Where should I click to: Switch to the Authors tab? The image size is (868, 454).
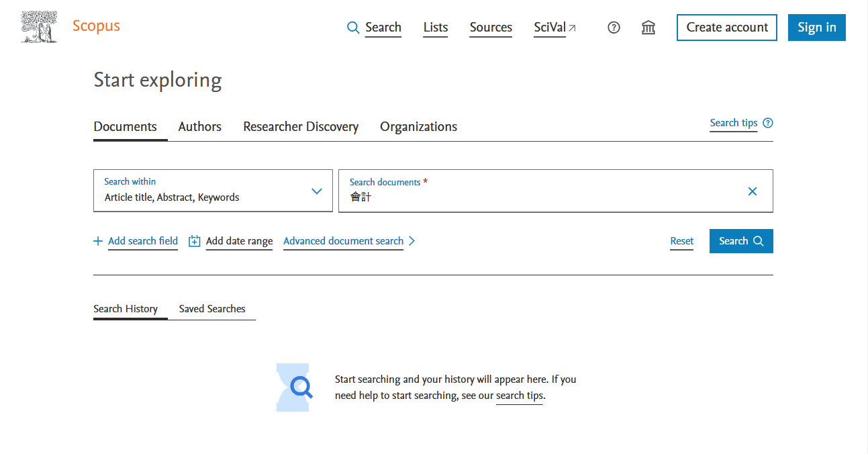point(200,127)
